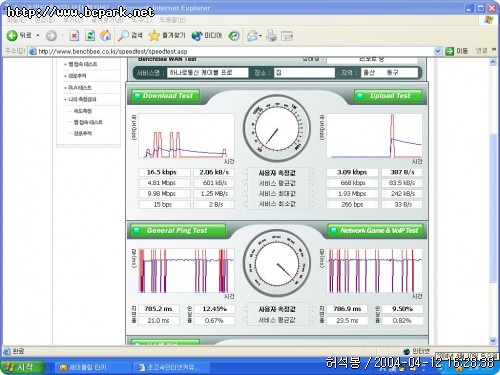Go to Home page icon
Viewport: 500px width, 375px height.
click(x=106, y=36)
